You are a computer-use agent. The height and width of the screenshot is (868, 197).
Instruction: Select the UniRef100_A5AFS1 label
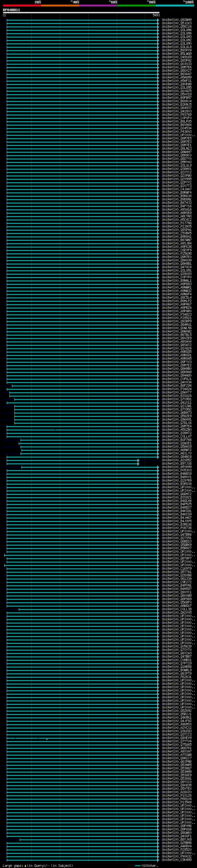[x=177, y=81]
